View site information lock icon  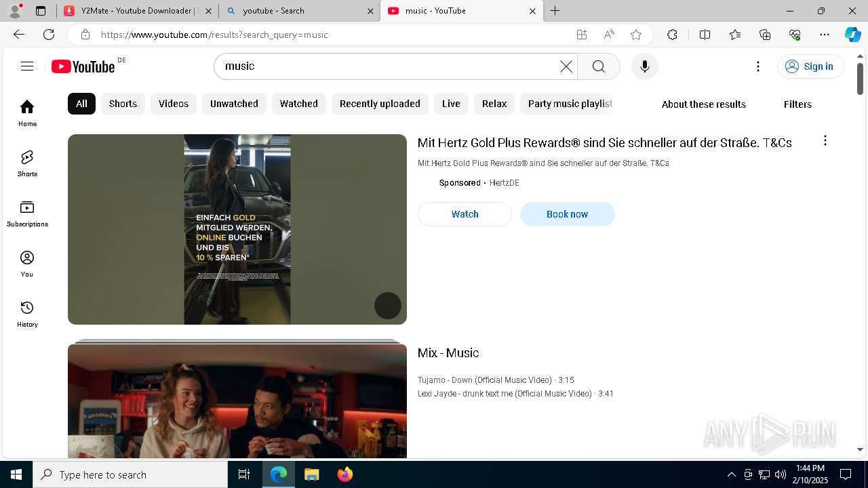tap(85, 35)
